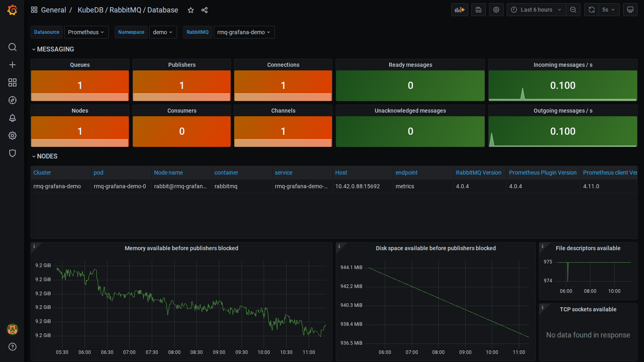Screen dimensions: 644x362
Task: Show info for Memory available panel
Action: [34, 246]
